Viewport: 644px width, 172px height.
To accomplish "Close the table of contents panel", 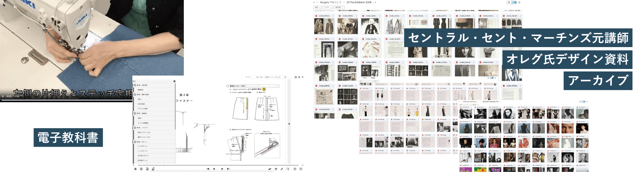I will coord(174,81).
